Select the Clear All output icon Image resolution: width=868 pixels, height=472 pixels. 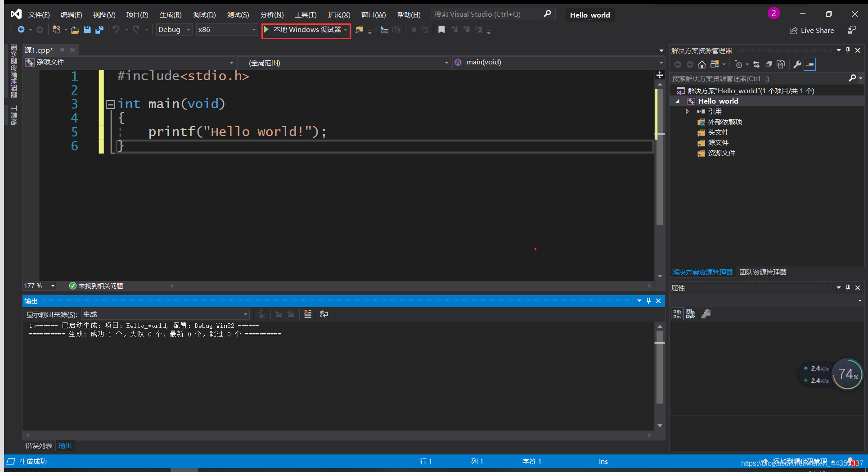click(307, 314)
